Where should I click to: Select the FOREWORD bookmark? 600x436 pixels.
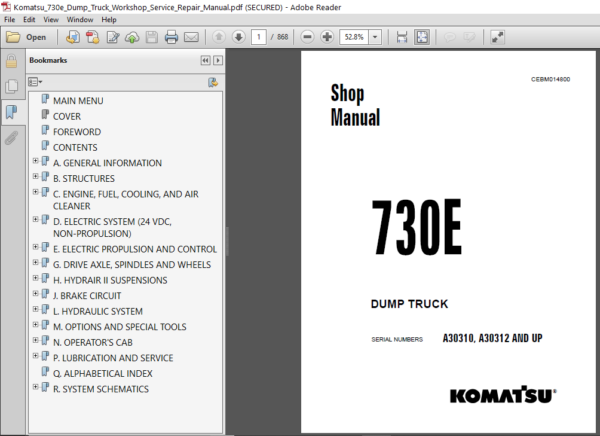[77, 132]
